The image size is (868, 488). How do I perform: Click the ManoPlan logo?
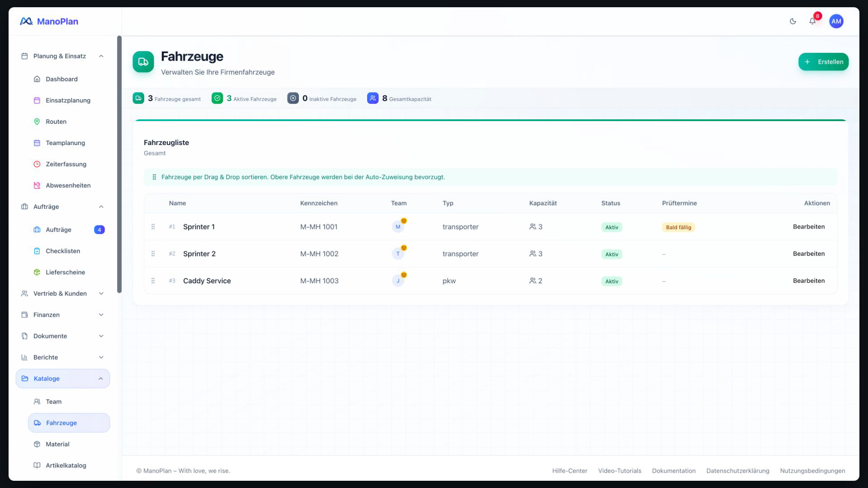pyautogui.click(x=49, y=21)
